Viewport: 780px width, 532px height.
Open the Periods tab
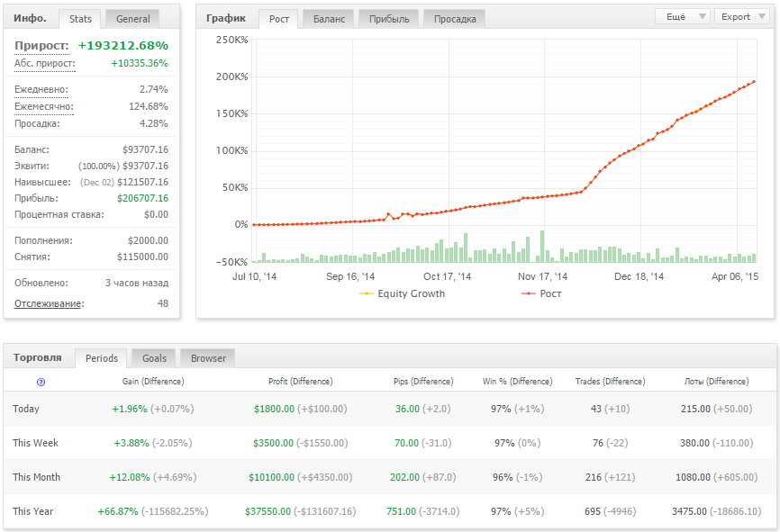tap(102, 358)
